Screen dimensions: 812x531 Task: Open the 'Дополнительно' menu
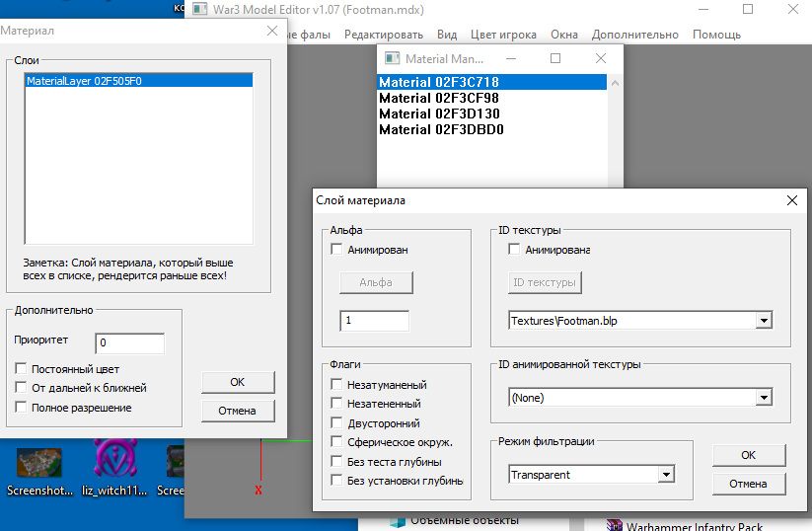pos(634,35)
